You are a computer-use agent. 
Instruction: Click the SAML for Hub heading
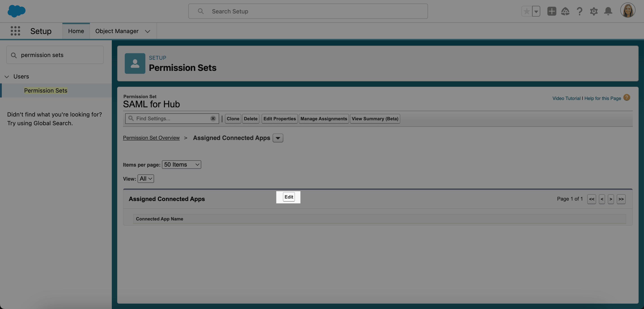pyautogui.click(x=151, y=104)
